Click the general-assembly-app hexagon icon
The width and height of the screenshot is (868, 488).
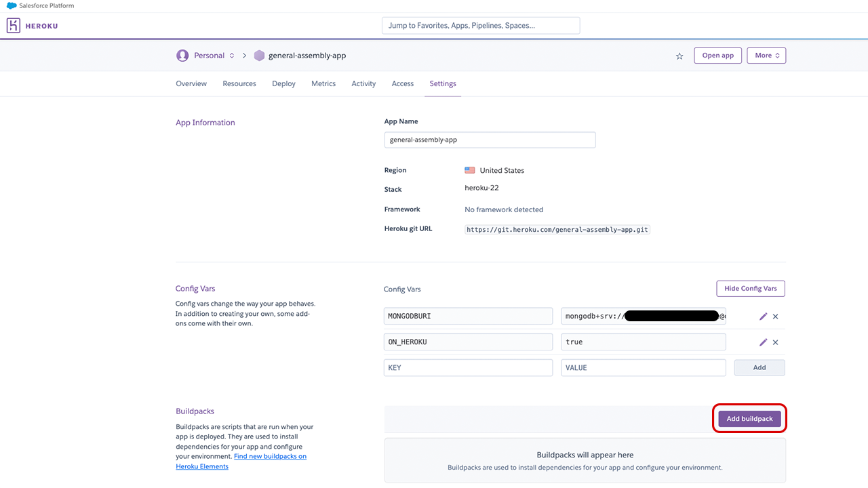point(259,56)
